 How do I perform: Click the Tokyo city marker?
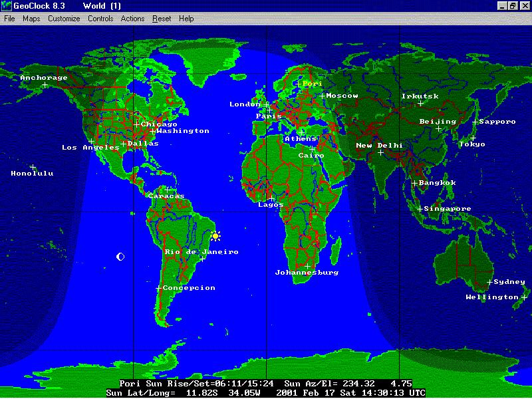coord(473,138)
